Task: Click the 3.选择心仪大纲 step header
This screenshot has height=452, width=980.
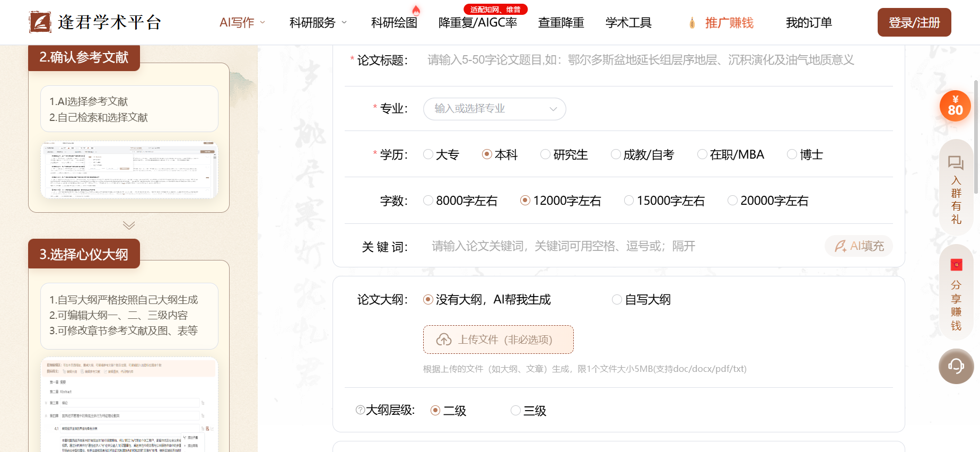Action: [84, 254]
